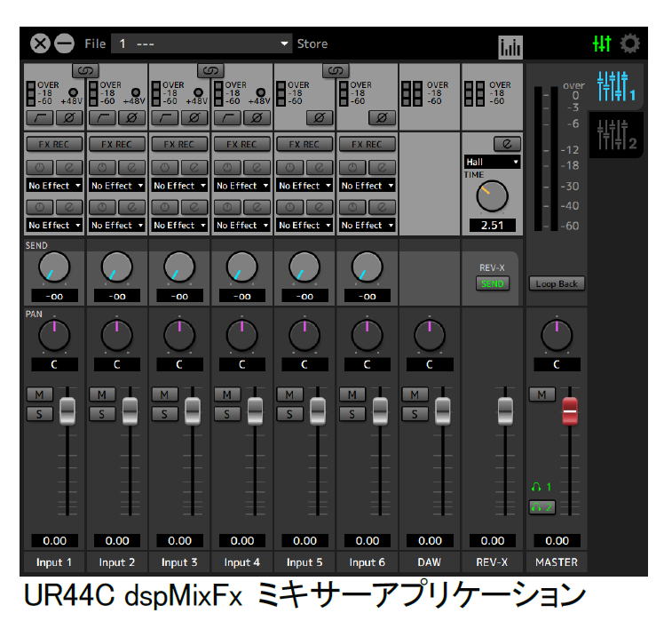Click the Input 1 volume fader
This screenshot has width=672, height=621.
(x=67, y=411)
